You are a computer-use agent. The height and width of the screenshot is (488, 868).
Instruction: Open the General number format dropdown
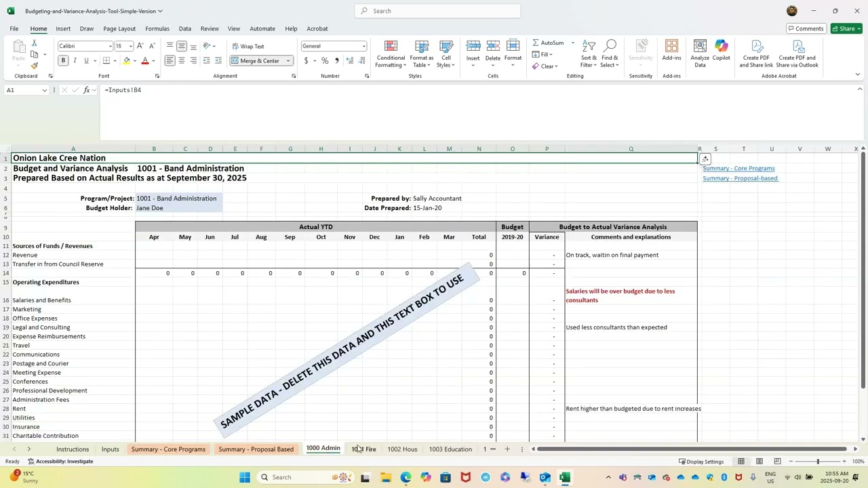(x=363, y=46)
